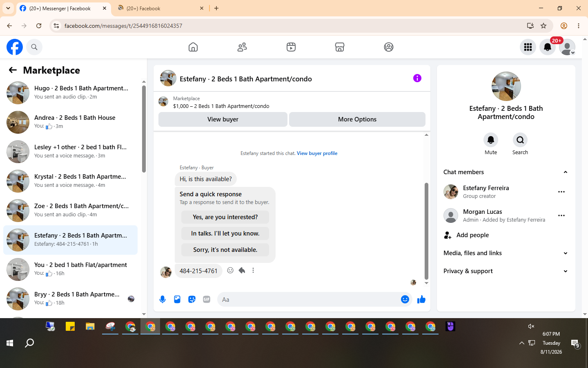Click the back arrow beside Marketplace

(13, 70)
